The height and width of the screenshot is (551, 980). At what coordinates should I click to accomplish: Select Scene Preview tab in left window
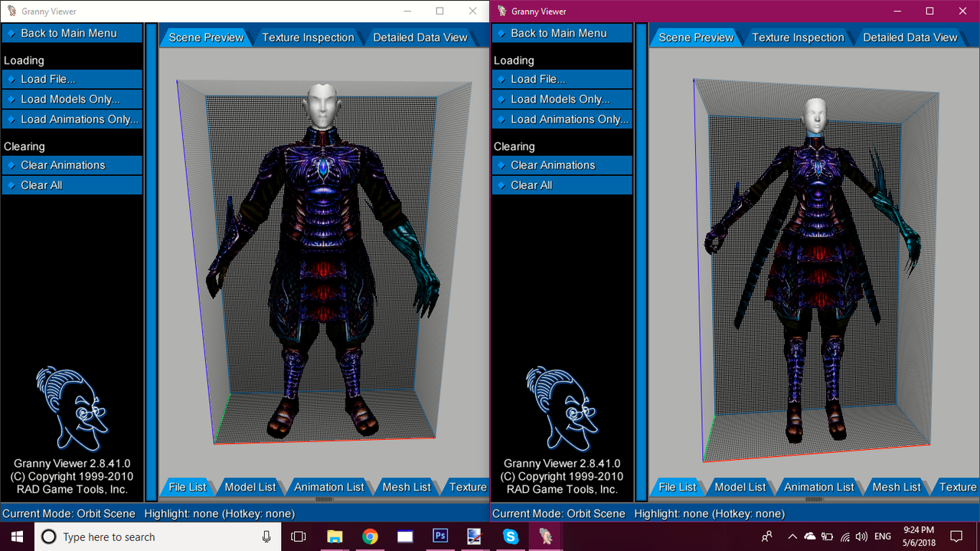pyautogui.click(x=206, y=37)
